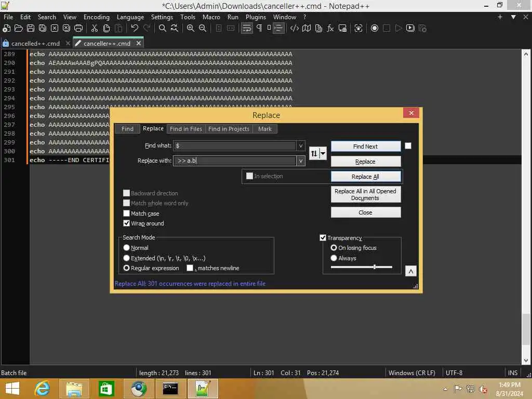Expand the Find what history dropdown
The image size is (532, 399).
(x=301, y=146)
